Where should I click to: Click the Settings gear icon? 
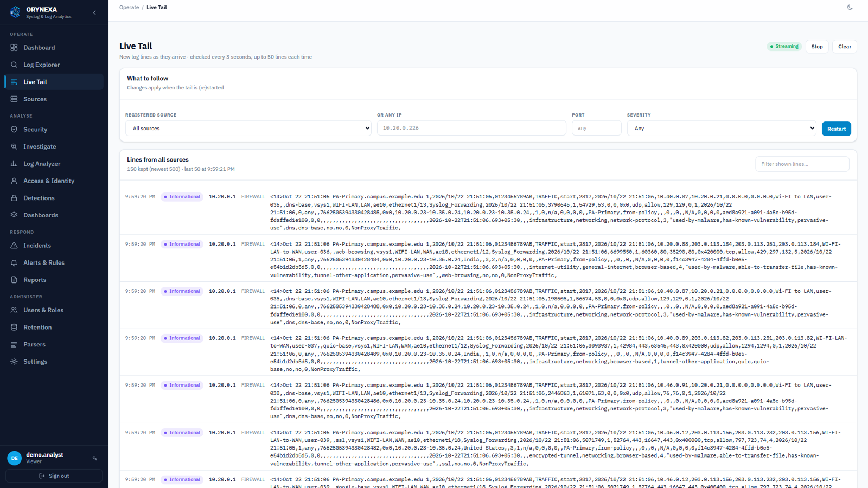(x=14, y=362)
